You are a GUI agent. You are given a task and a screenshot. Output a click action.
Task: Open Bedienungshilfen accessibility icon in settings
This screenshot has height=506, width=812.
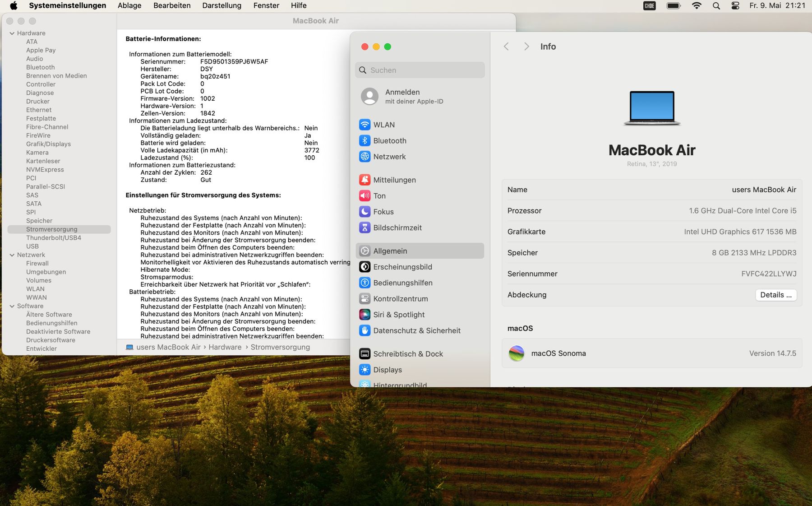[x=364, y=283]
